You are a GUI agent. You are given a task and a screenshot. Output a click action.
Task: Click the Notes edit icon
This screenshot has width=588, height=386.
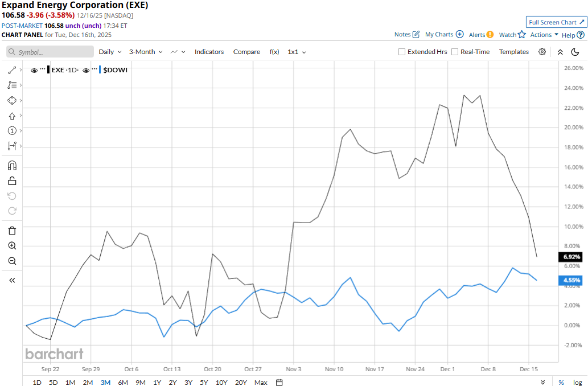tap(416, 35)
